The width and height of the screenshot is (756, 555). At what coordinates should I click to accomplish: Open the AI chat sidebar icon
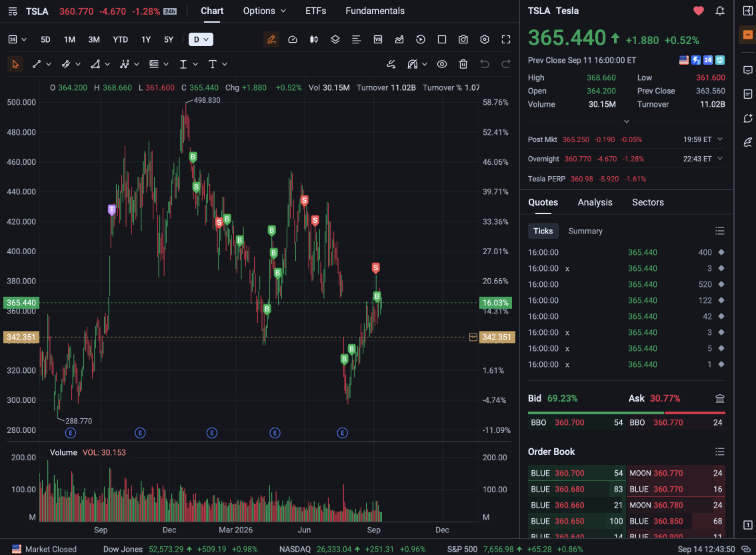click(748, 118)
